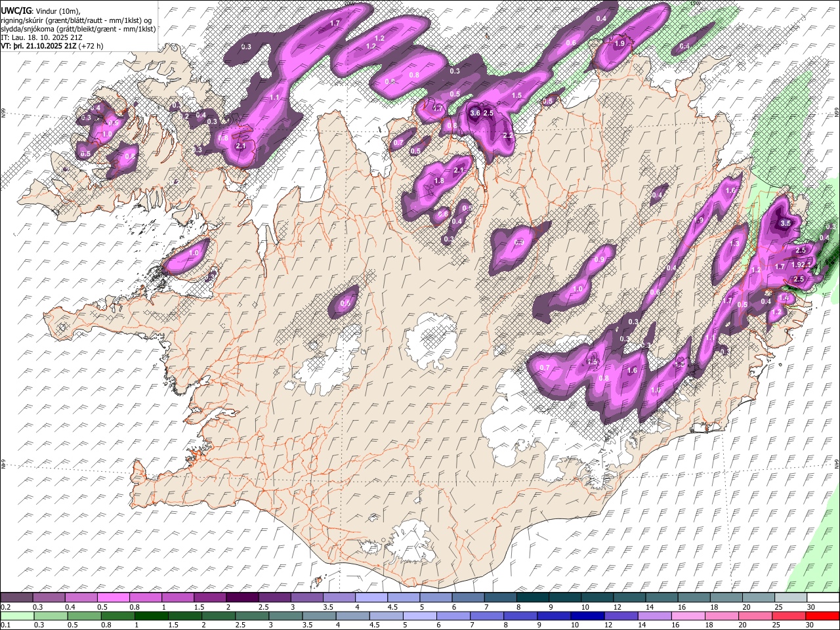Click the light lavender 4–4.5 swatch, upper scale

coord(371,597)
